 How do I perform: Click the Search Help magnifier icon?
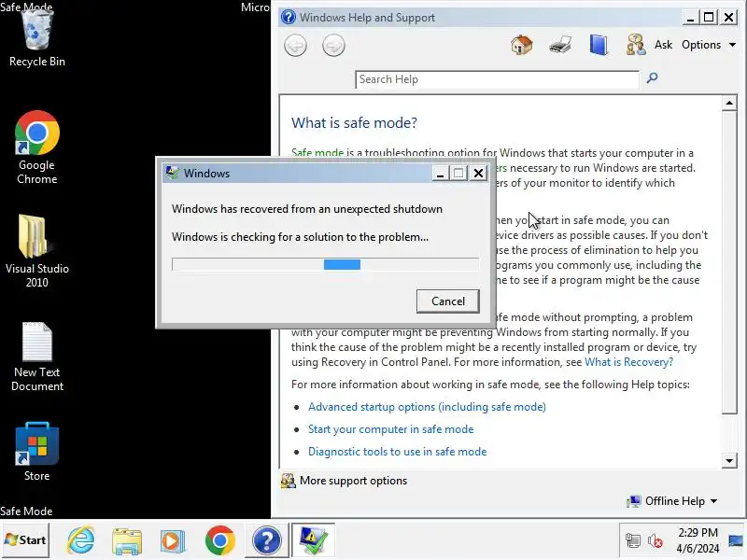(x=652, y=77)
